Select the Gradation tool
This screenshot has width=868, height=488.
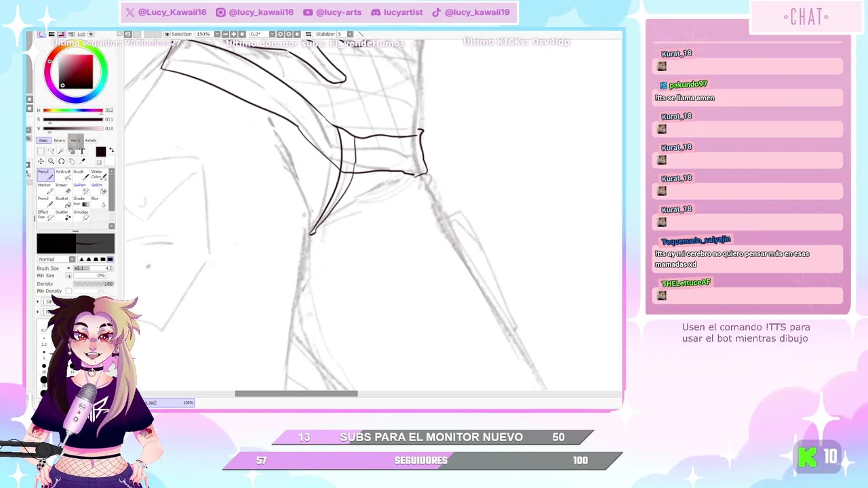coord(81,202)
